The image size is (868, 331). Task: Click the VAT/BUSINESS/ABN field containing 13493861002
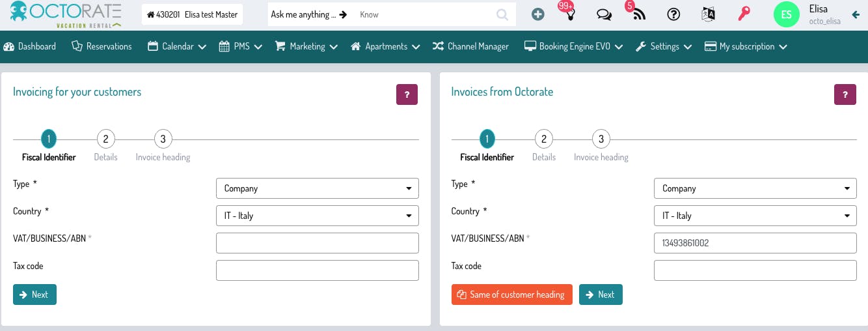[755, 243]
